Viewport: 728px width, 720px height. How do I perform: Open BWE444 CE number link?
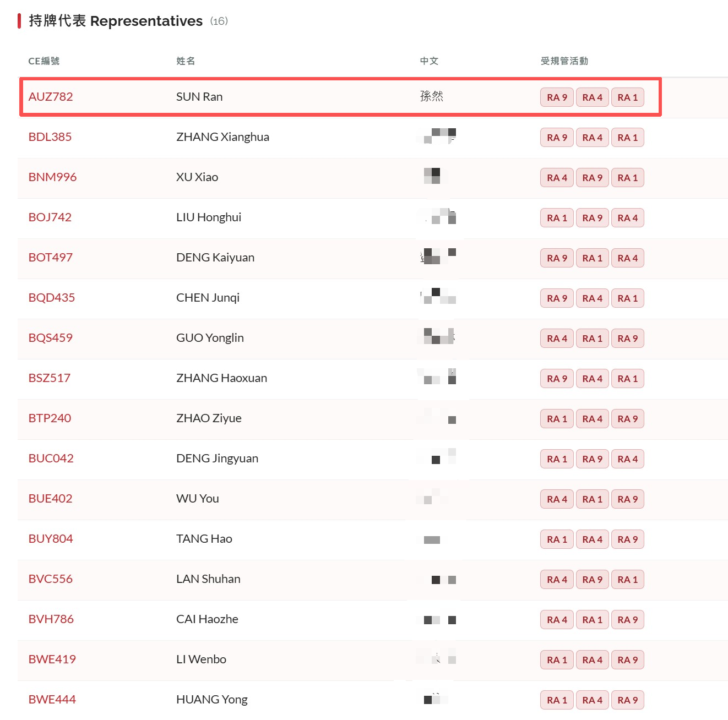(x=52, y=700)
